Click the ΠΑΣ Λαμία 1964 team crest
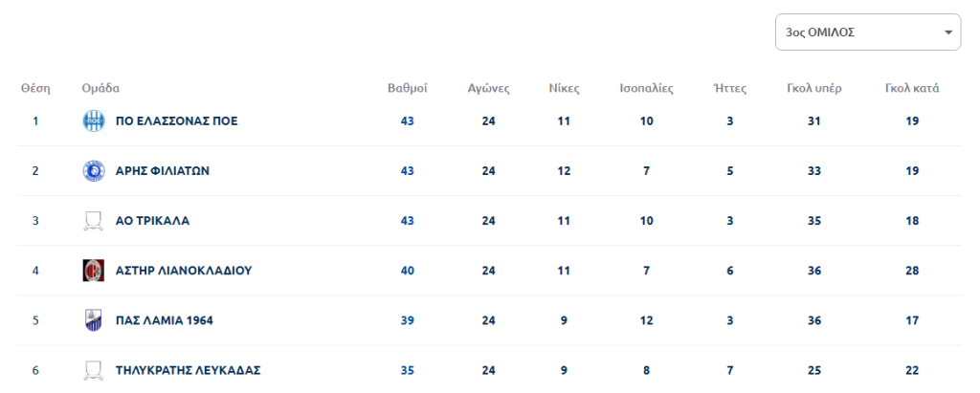980x393 pixels. coord(93,320)
